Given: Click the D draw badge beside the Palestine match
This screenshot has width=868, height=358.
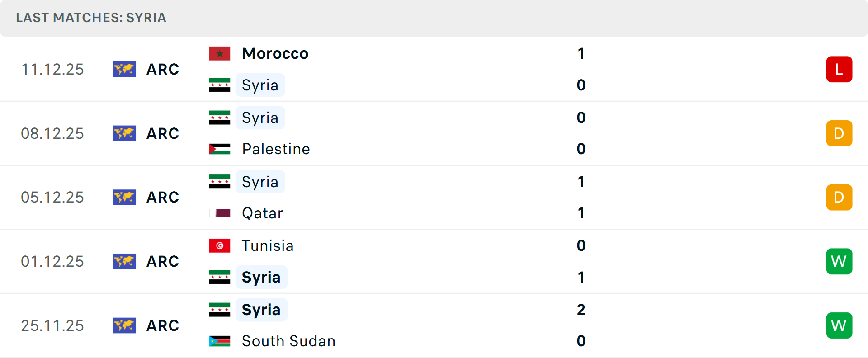Looking at the screenshot, I should pos(839,133).
